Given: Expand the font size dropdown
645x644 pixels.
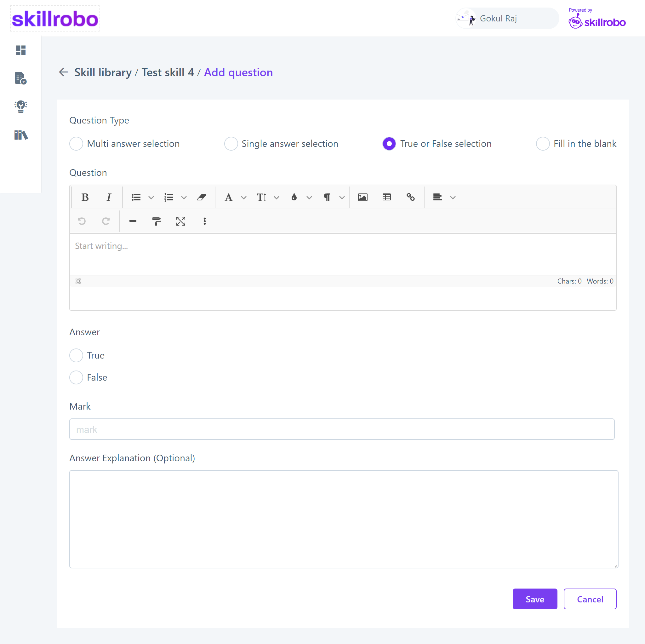Looking at the screenshot, I should (x=276, y=197).
